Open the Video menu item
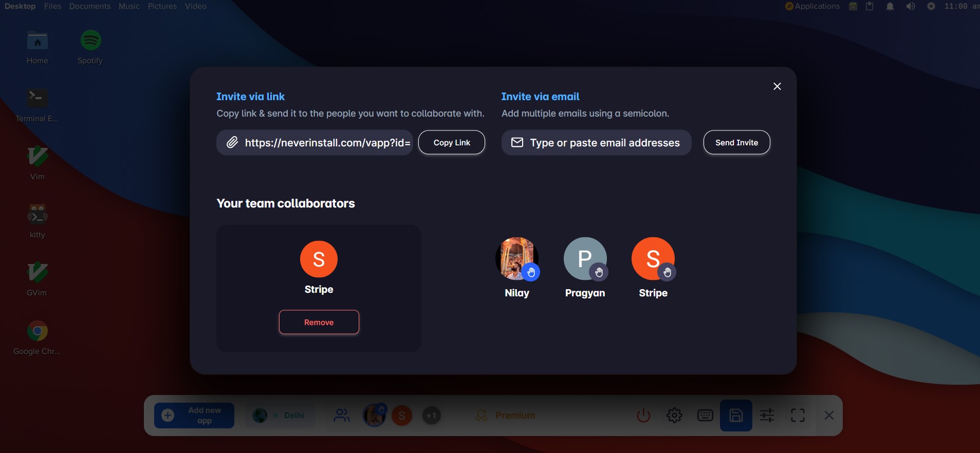 196,6
